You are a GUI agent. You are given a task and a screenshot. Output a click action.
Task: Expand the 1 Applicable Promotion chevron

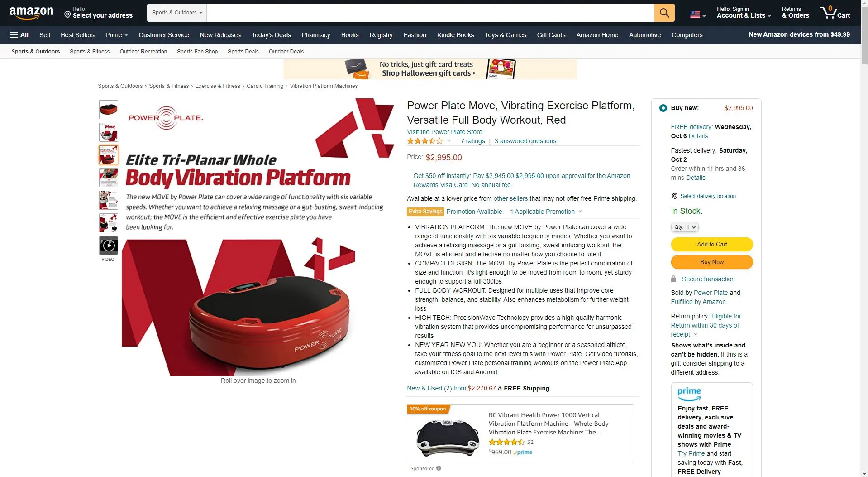tap(580, 212)
